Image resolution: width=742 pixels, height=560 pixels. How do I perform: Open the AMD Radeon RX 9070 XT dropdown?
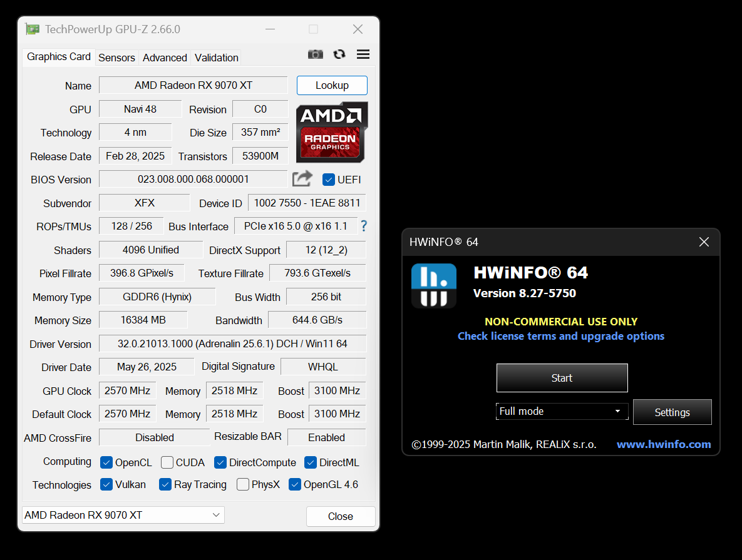pyautogui.click(x=123, y=515)
